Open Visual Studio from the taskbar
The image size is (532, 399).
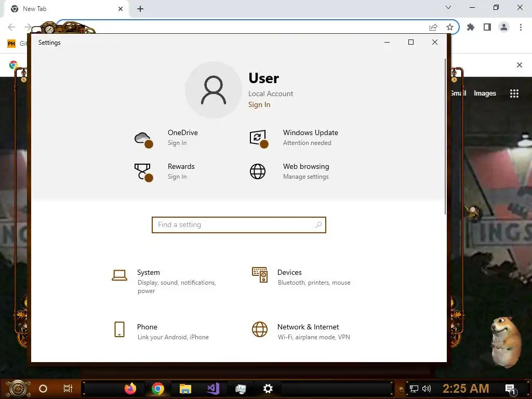pyautogui.click(x=213, y=389)
